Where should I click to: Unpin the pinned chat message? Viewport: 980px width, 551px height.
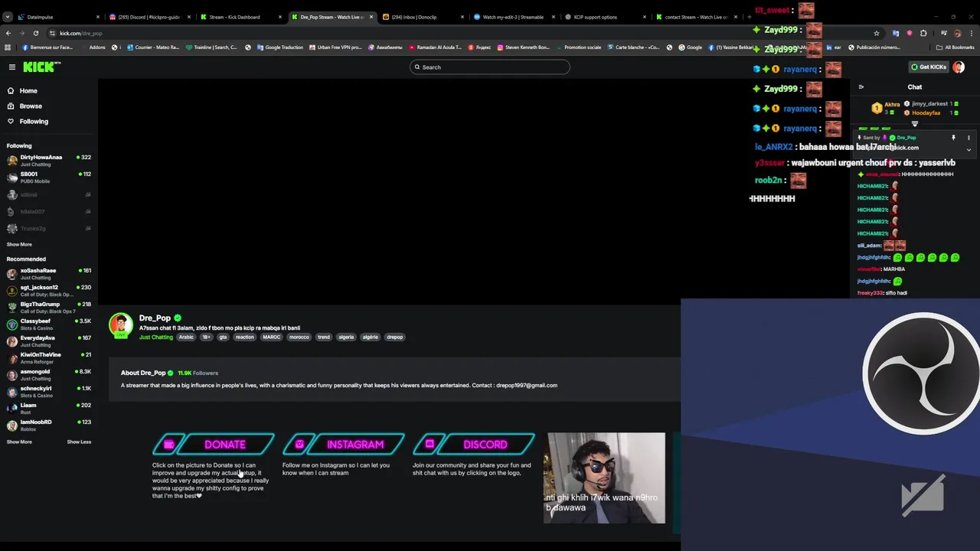[x=953, y=138]
